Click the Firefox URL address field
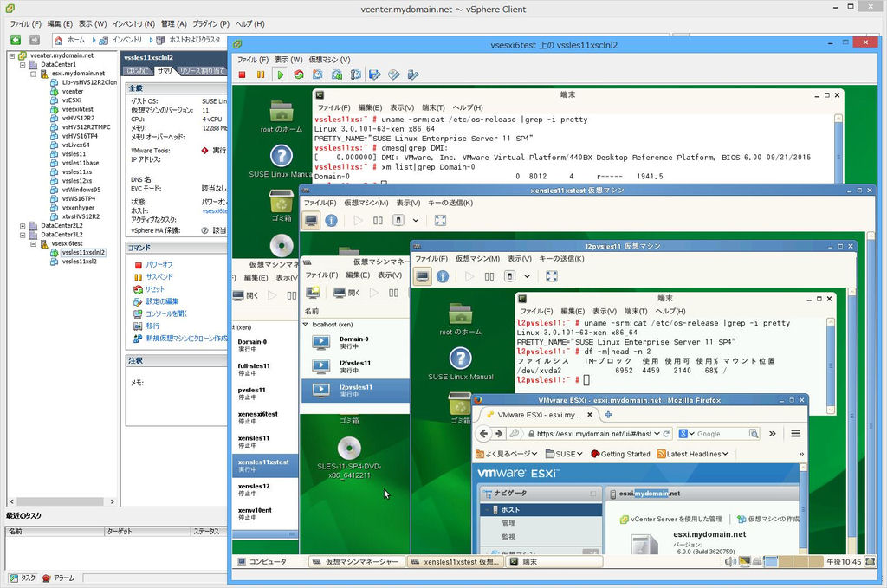 594,434
